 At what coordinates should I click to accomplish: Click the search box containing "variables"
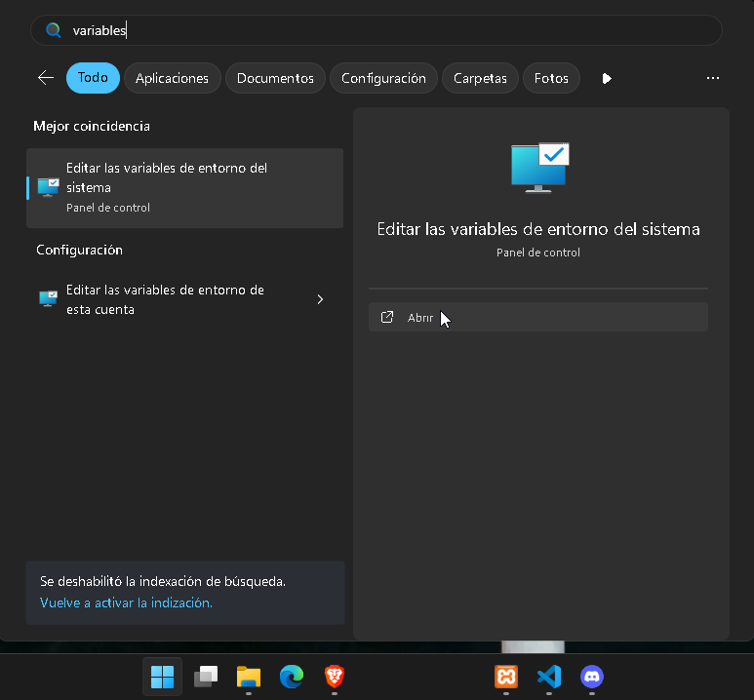377,30
